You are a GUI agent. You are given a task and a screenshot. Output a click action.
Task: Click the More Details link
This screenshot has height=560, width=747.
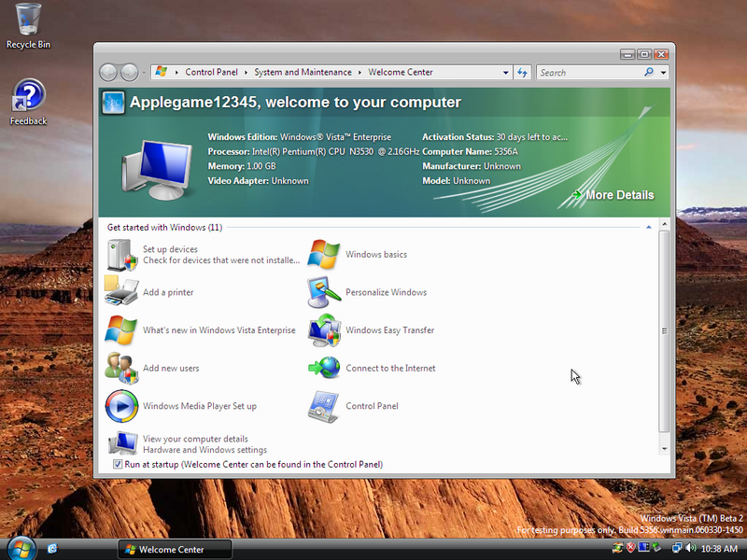click(x=619, y=195)
